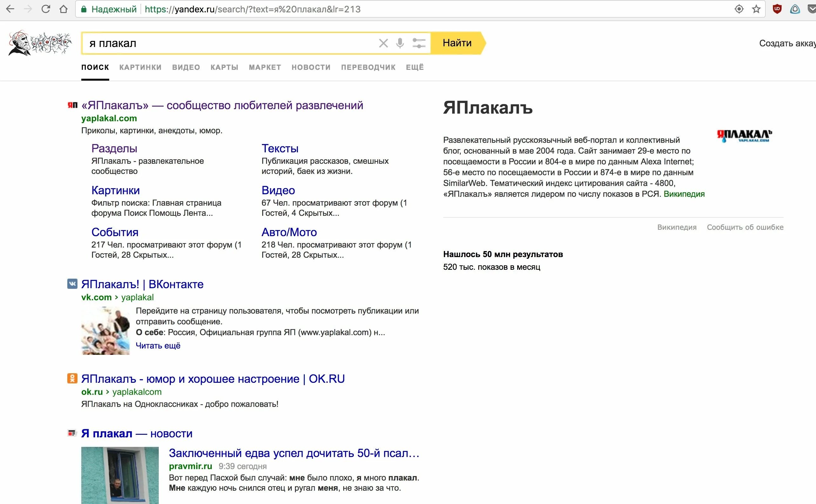Expand the ЕЩЁ more services menu
This screenshot has height=504, width=816.
click(x=414, y=67)
